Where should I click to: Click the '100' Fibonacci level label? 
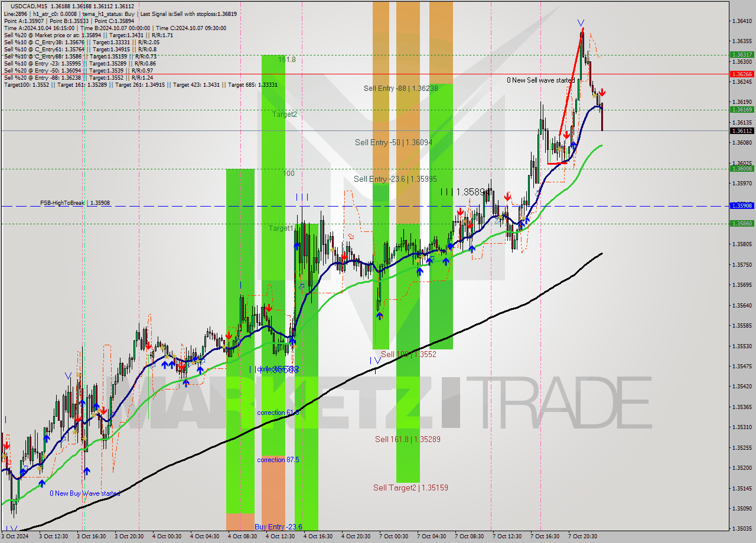(x=289, y=174)
